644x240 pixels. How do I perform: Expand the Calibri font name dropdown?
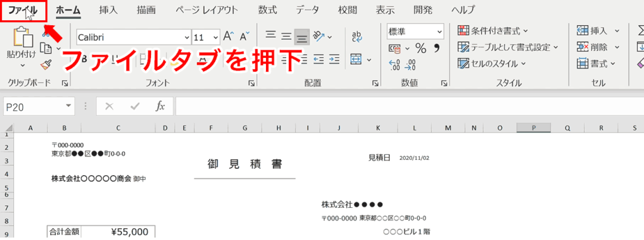click(x=187, y=37)
